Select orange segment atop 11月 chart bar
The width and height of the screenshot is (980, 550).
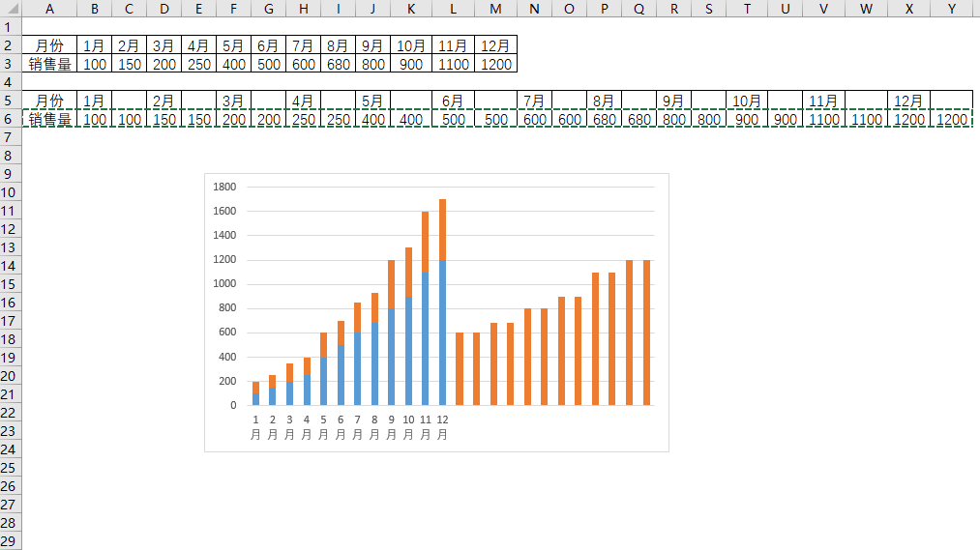point(426,242)
